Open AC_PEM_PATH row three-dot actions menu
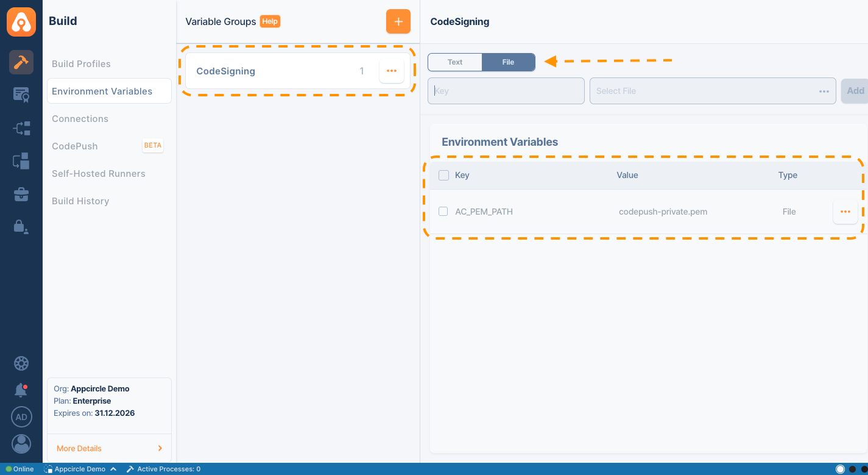Image resolution: width=868 pixels, height=475 pixels. [845, 212]
